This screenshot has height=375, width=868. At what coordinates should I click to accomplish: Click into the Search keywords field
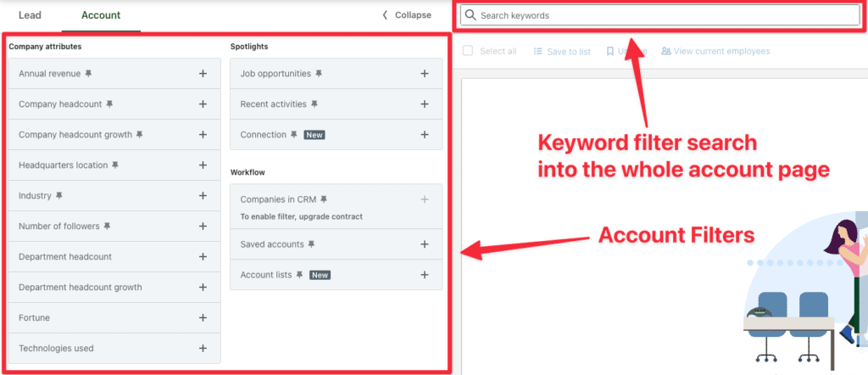pyautogui.click(x=659, y=15)
